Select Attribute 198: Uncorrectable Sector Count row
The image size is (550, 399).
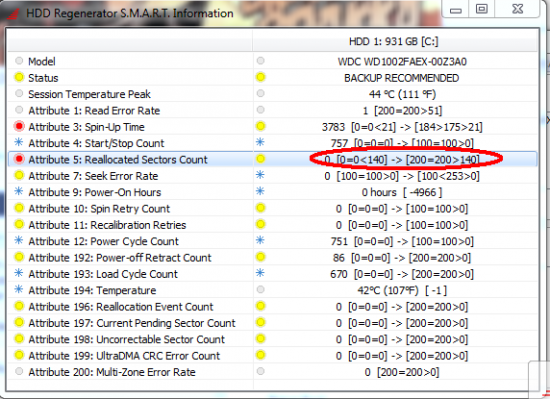tap(273, 339)
